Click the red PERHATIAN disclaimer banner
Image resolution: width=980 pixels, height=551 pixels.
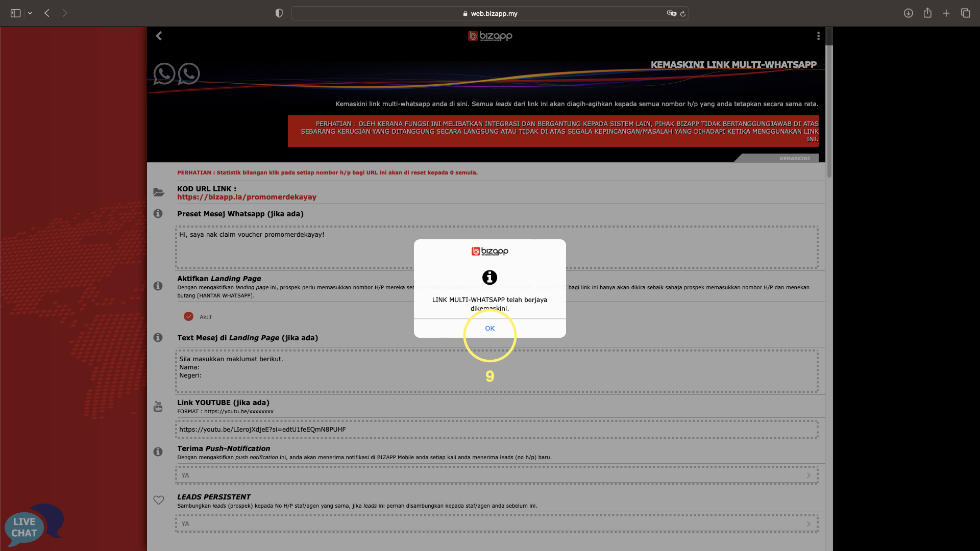tap(553, 131)
